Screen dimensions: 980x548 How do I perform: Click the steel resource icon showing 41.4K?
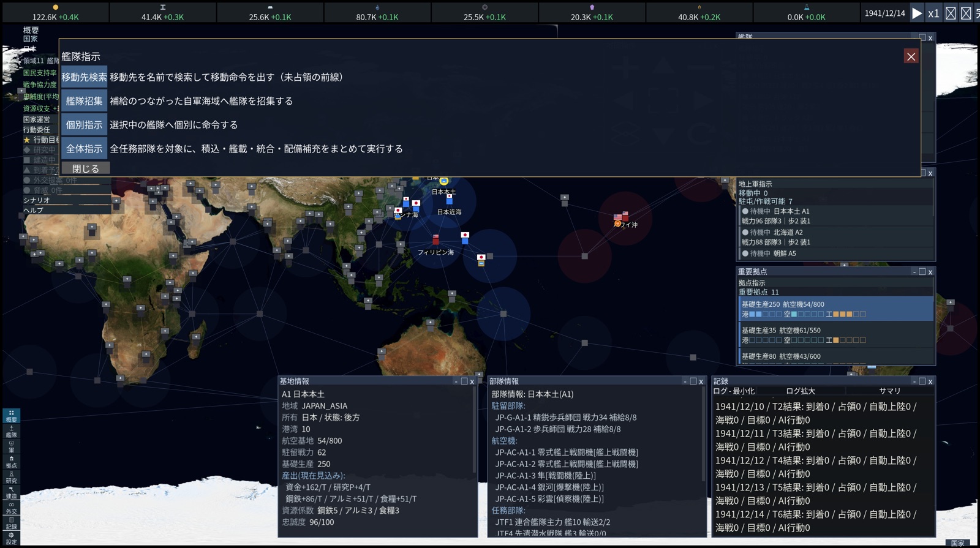point(163,7)
